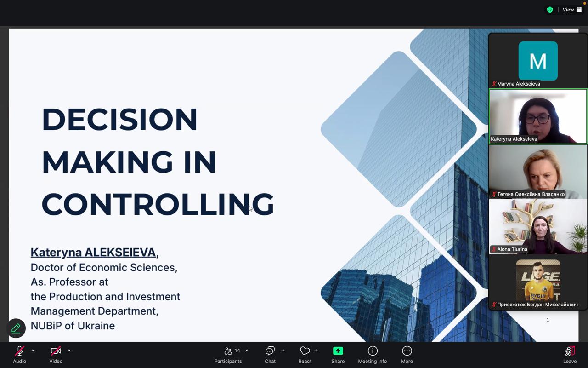Open the annotation pencil tool
This screenshot has width=588, height=368.
click(16, 328)
